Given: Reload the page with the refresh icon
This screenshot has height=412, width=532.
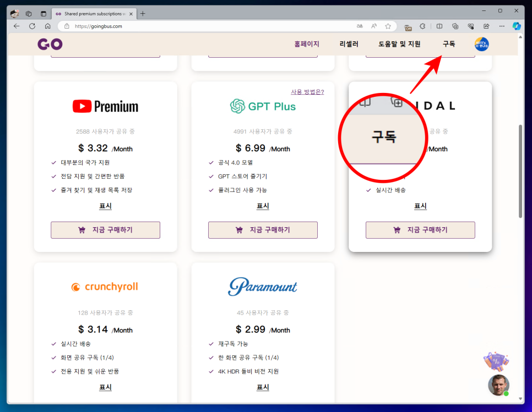Looking at the screenshot, I should 32,26.
